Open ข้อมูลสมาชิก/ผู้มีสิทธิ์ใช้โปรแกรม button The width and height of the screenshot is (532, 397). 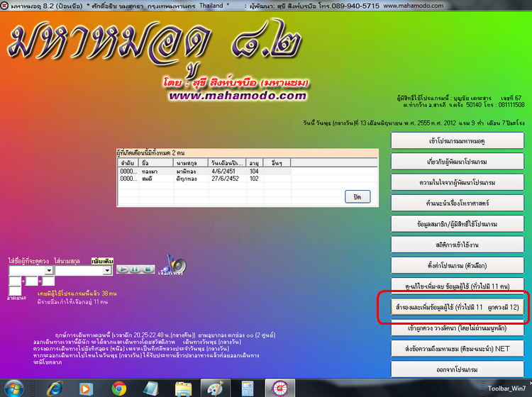457,224
